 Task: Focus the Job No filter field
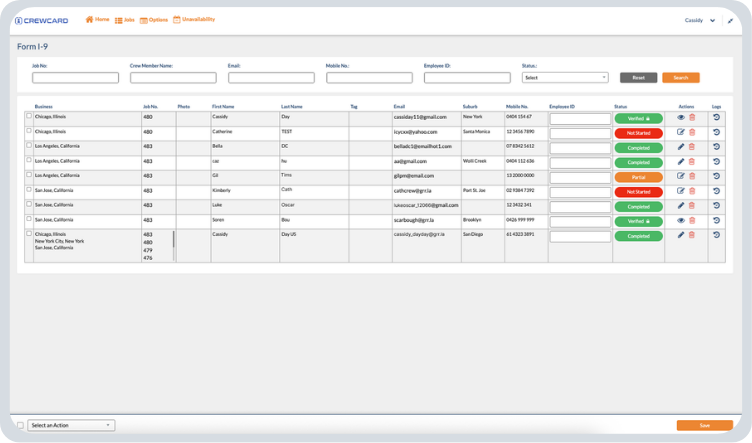tap(75, 78)
